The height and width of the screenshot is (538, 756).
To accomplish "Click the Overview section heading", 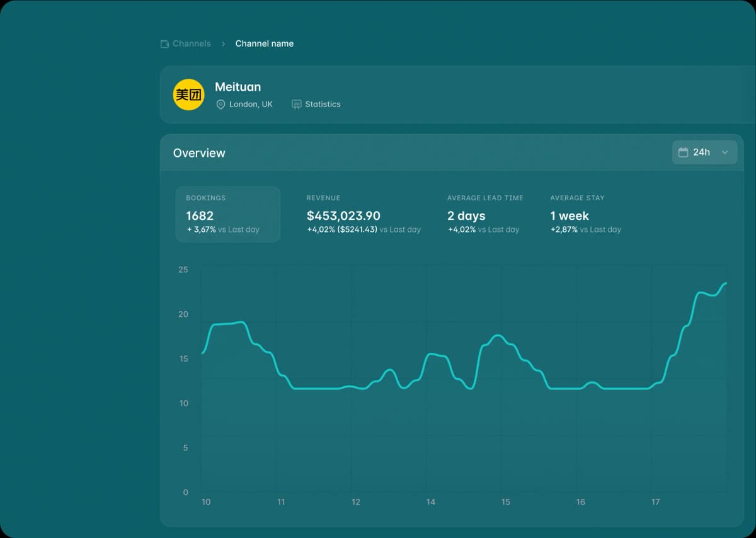I will pyautogui.click(x=199, y=153).
